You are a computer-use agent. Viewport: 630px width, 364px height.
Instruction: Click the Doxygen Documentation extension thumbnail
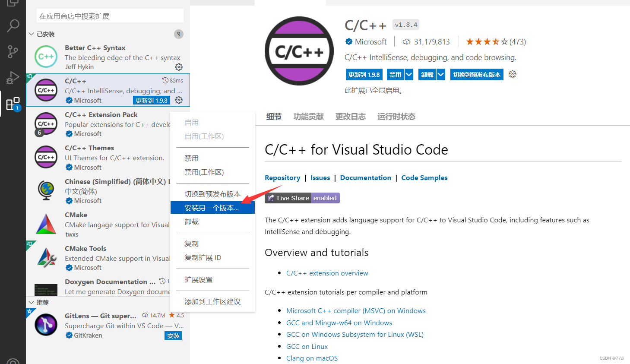tap(46, 290)
